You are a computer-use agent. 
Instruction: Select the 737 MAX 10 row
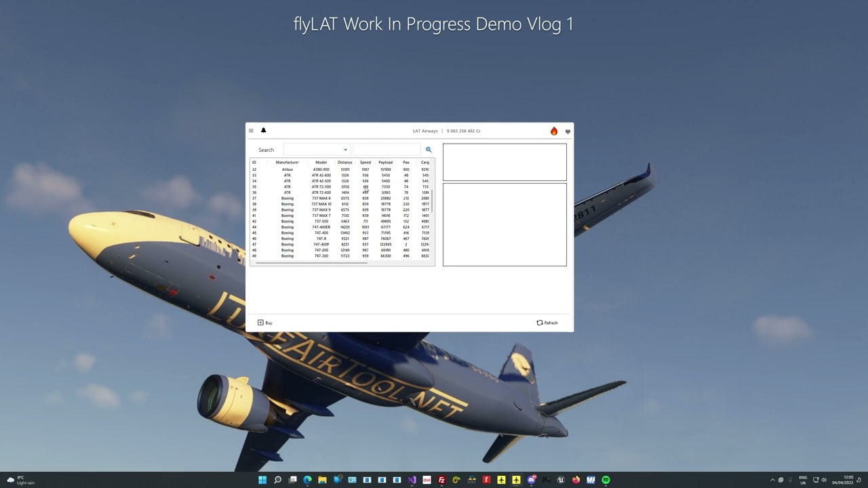(341, 204)
